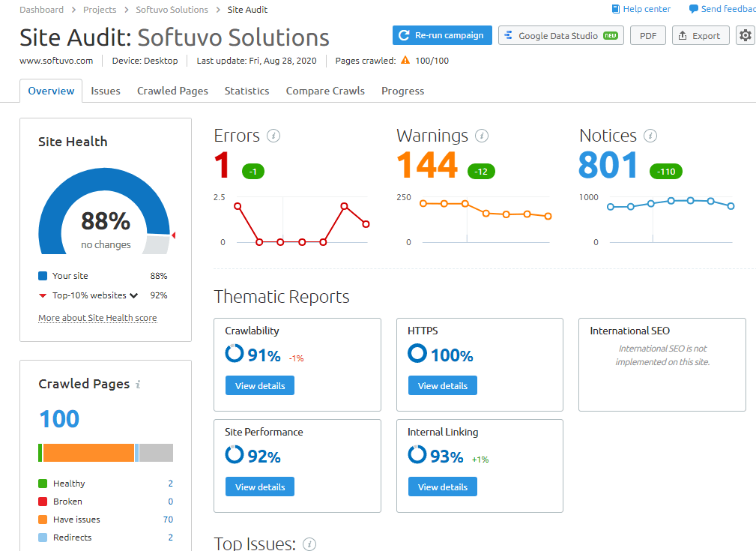This screenshot has height=551, width=756.
Task: Open Softuvo Solutions breadcrumb link
Action: point(172,10)
